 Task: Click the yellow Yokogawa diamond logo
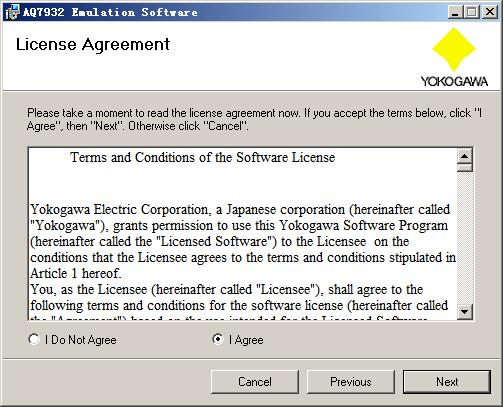coord(454,49)
